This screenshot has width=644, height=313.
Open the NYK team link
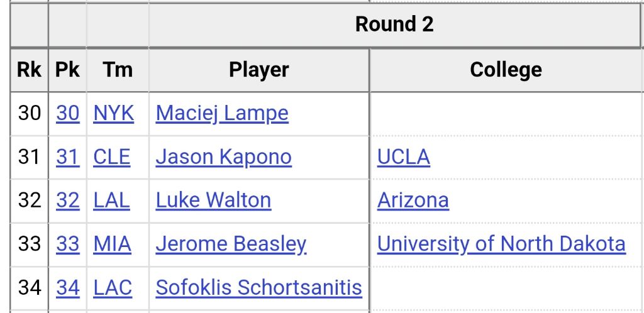(x=113, y=113)
